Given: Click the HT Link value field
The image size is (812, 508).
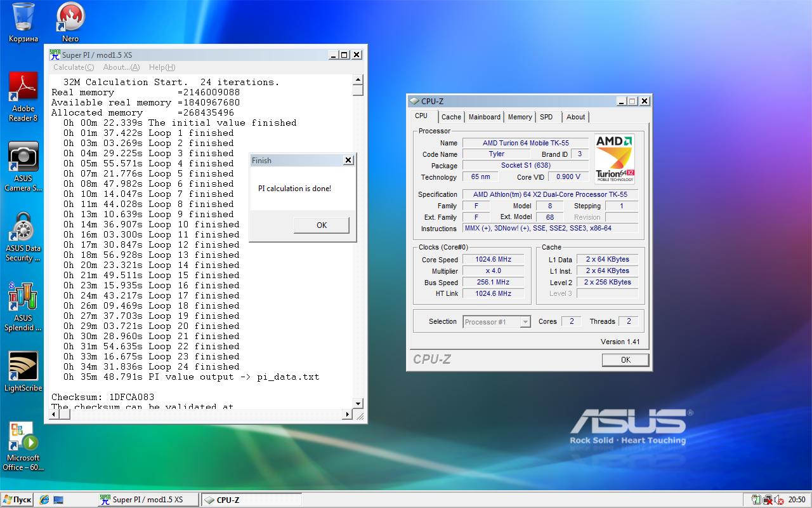Looking at the screenshot, I should (493, 293).
